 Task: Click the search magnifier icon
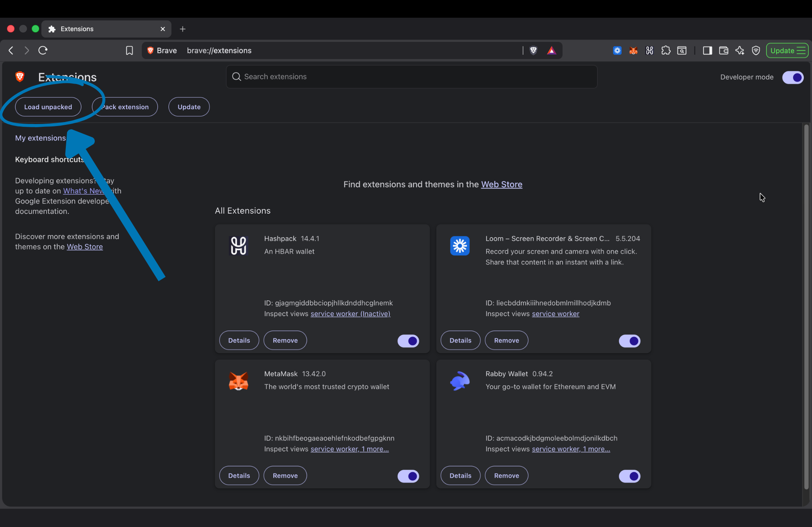[x=236, y=76]
